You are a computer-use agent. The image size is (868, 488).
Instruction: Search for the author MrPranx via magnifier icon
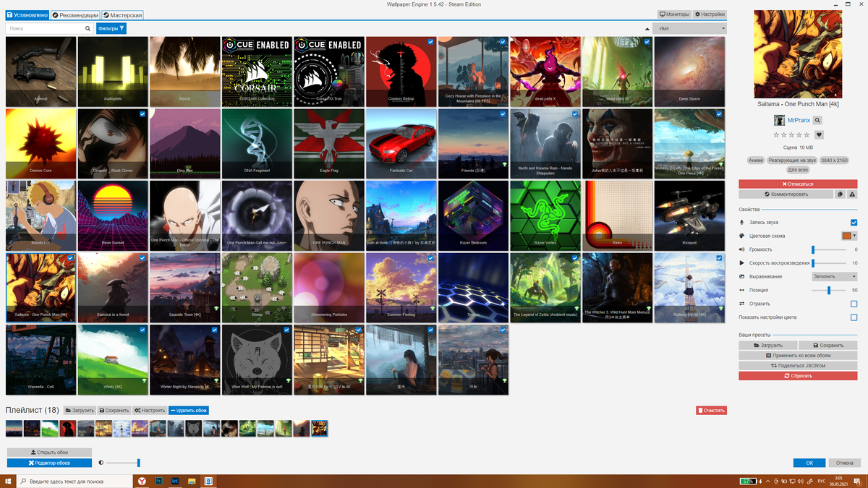(817, 120)
